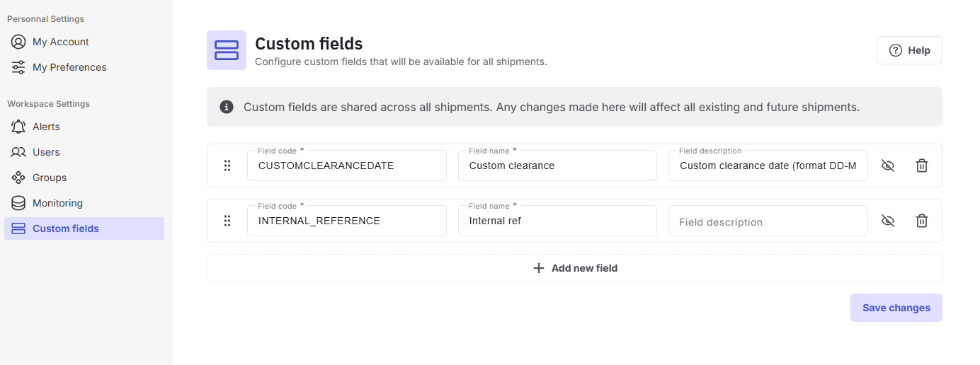Open Groups in the sidebar
Screen dimensions: 980x365
[x=49, y=178]
